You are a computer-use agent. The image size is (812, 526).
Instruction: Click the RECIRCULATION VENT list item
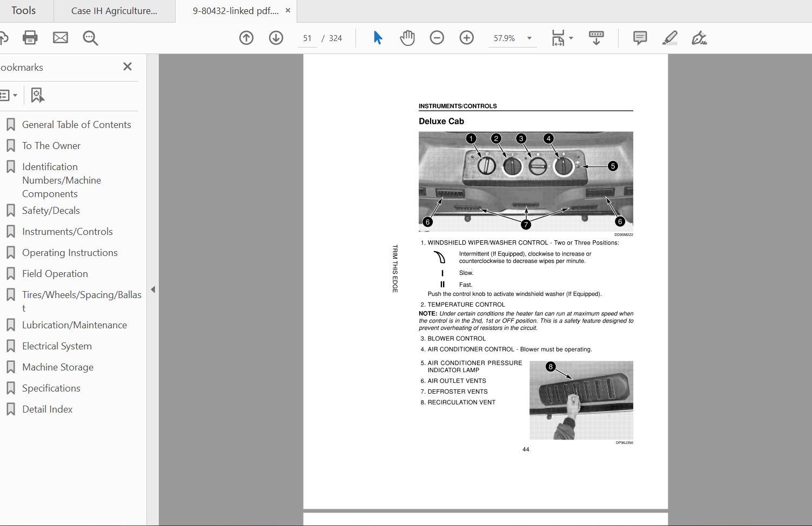pyautogui.click(x=458, y=402)
